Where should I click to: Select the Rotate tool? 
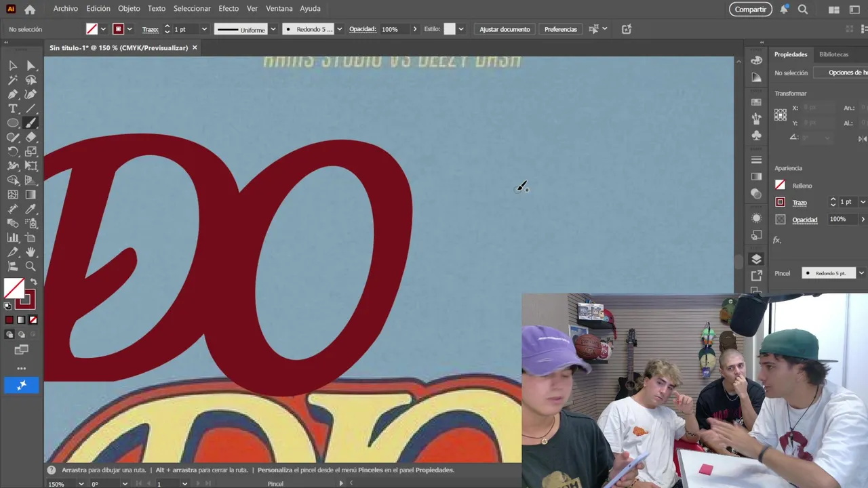(x=13, y=151)
